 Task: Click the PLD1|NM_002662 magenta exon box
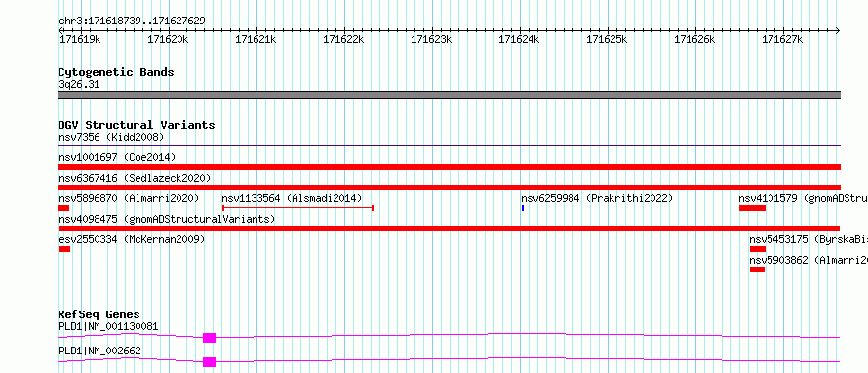tap(210, 362)
